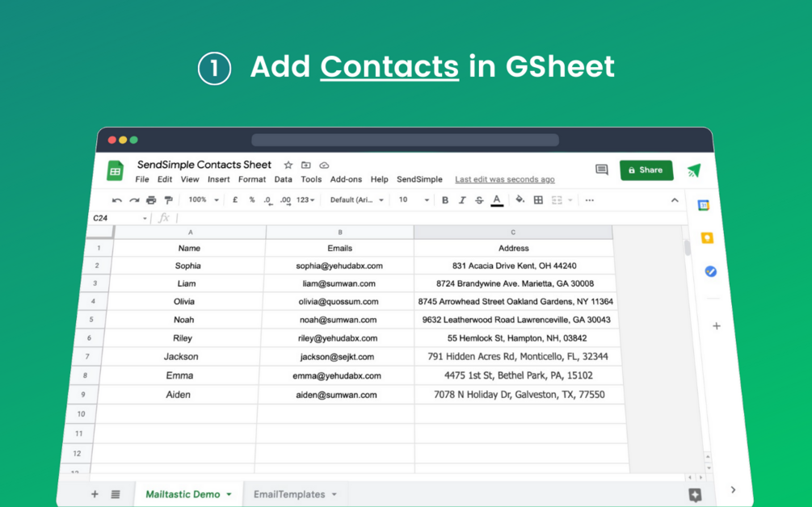This screenshot has height=507, width=812.
Task: Toggle bold formatting
Action: pos(445,200)
